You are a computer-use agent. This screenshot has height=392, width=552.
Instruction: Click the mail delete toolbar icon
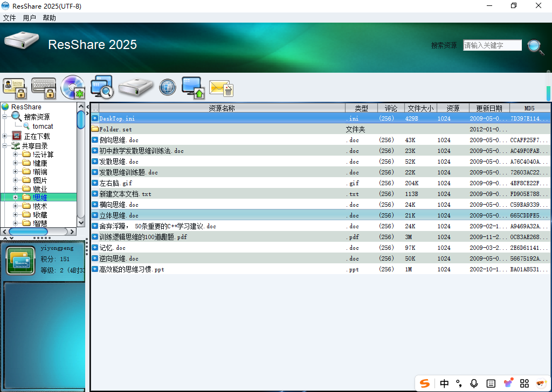tap(221, 88)
